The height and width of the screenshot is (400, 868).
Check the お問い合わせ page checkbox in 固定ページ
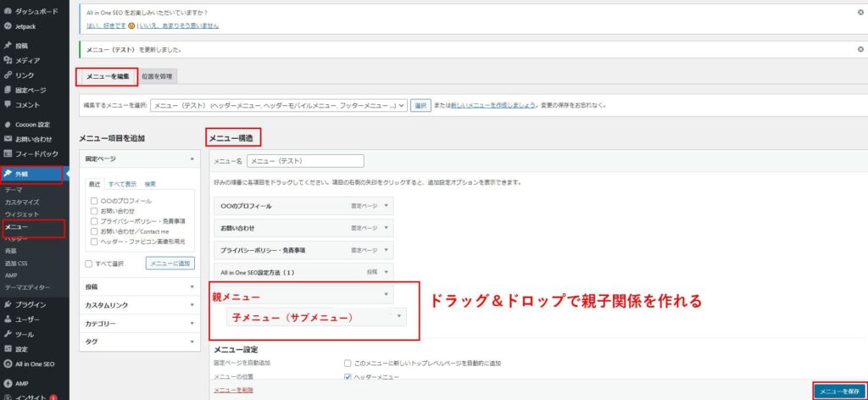[95, 211]
